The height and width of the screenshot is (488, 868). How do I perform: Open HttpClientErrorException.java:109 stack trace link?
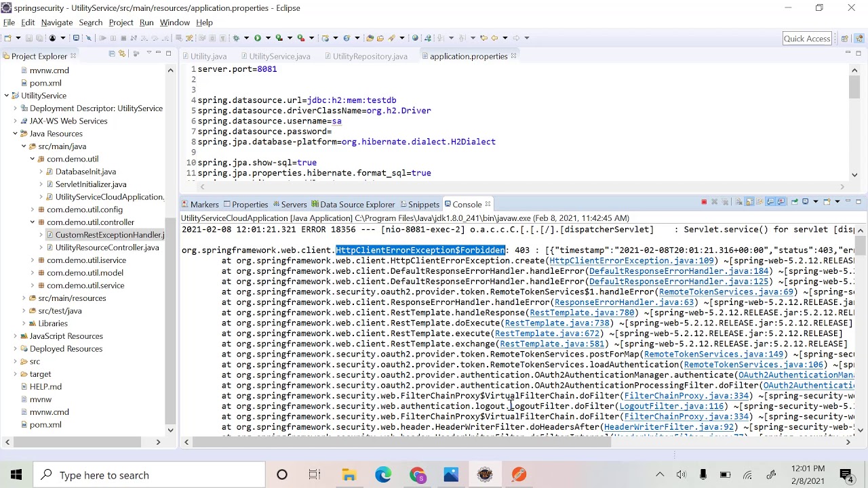tap(631, 260)
